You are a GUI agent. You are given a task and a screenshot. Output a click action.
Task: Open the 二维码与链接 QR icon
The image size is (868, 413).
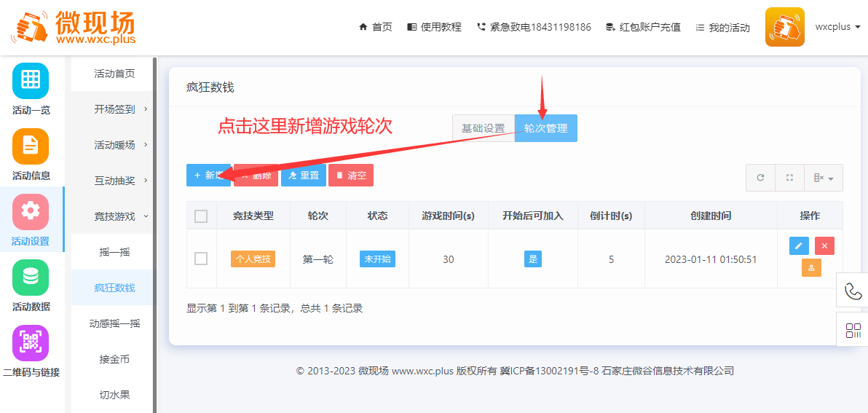click(x=31, y=342)
